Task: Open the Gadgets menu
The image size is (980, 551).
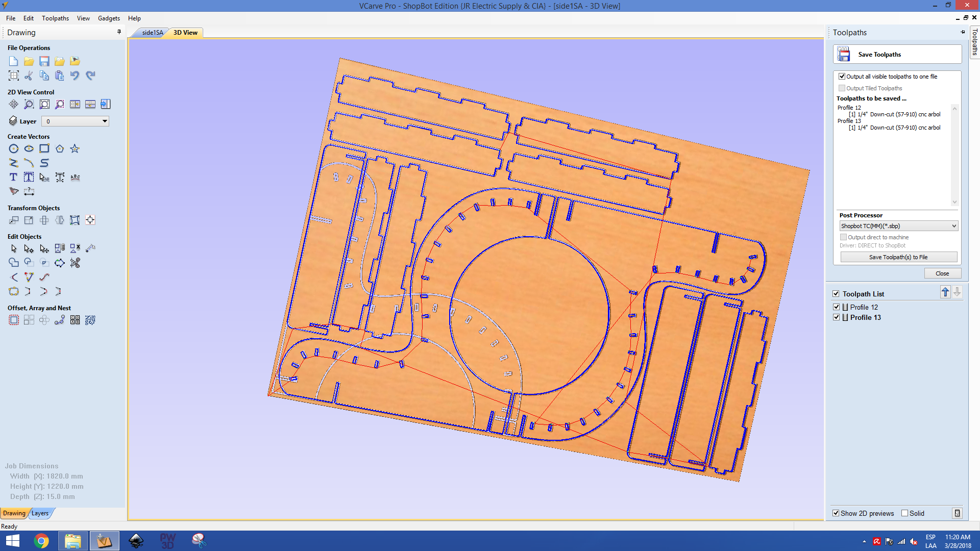Action: 109,18
